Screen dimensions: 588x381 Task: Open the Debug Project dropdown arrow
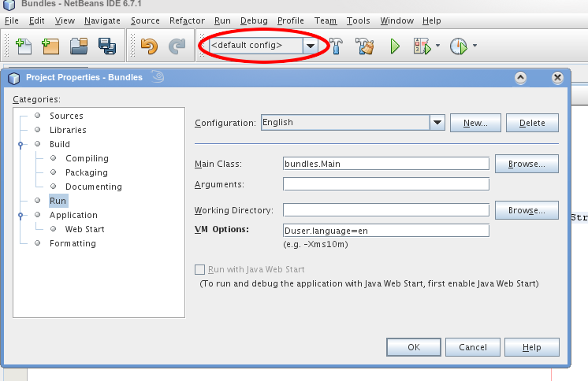point(437,46)
